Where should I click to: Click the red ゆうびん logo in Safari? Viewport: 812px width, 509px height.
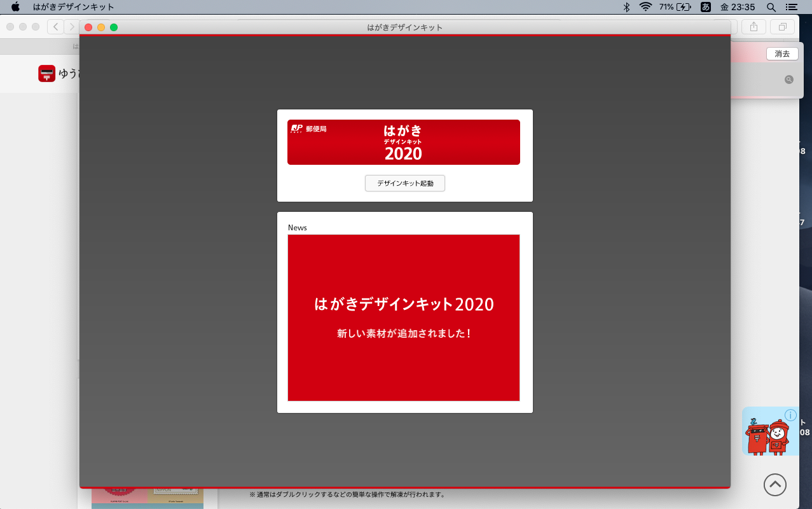tap(47, 74)
